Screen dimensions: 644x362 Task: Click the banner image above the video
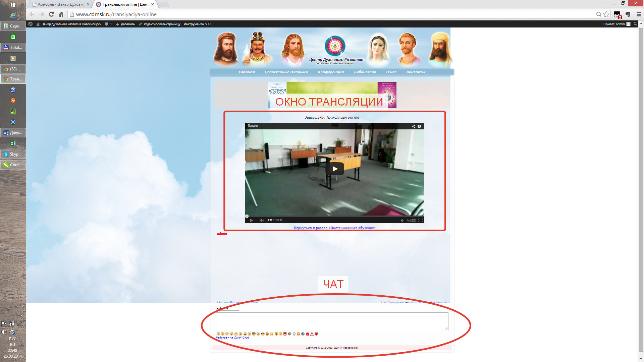click(x=332, y=95)
